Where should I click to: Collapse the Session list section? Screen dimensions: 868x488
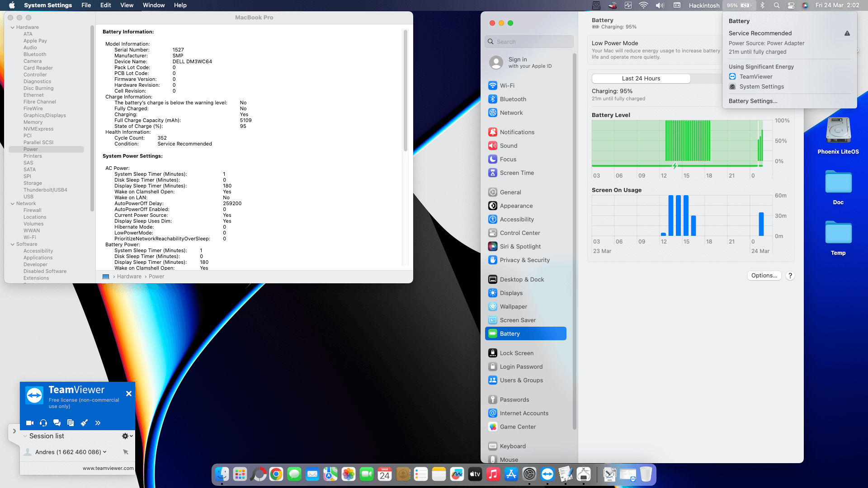point(25,436)
